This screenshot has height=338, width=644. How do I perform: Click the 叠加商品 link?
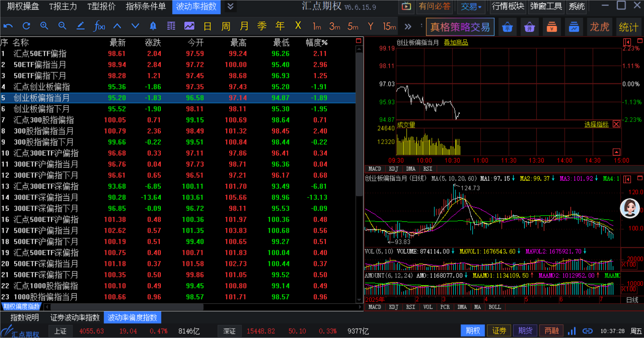(x=456, y=43)
